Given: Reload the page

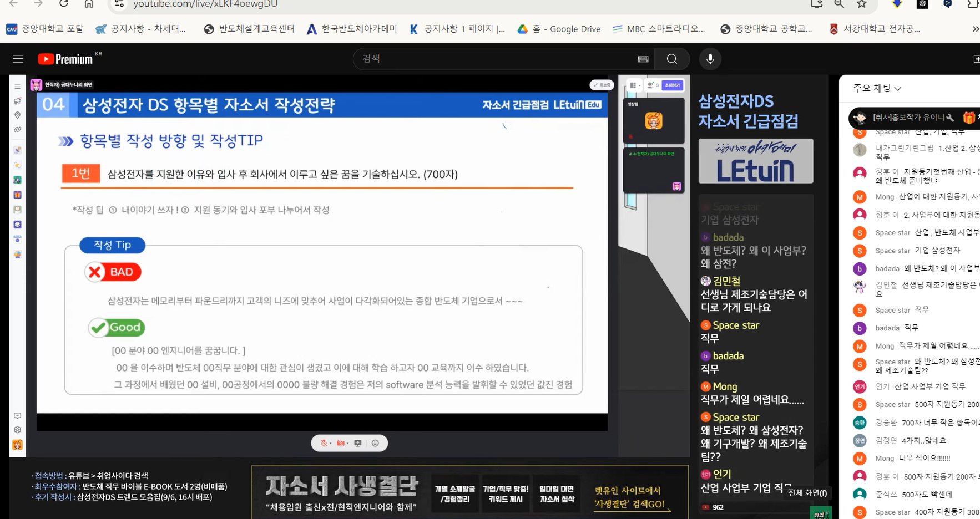Looking at the screenshot, I should [x=64, y=4].
